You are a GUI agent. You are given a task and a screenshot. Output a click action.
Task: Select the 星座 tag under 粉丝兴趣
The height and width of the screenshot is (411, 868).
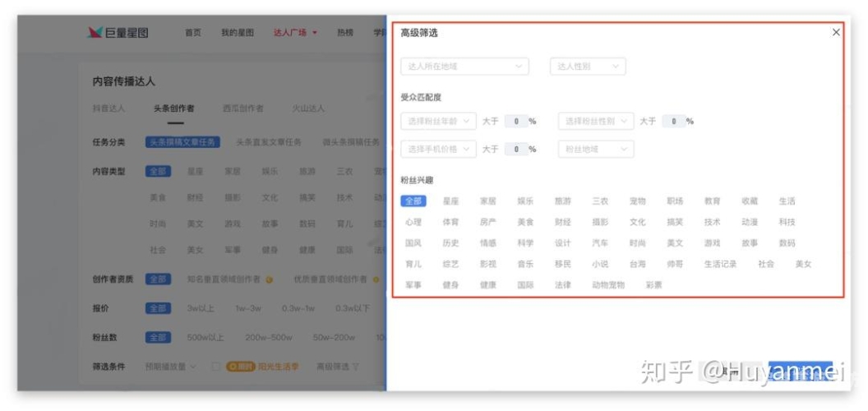coord(450,201)
